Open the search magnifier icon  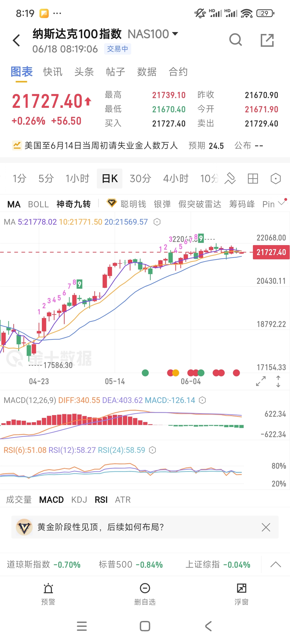pyautogui.click(x=236, y=40)
